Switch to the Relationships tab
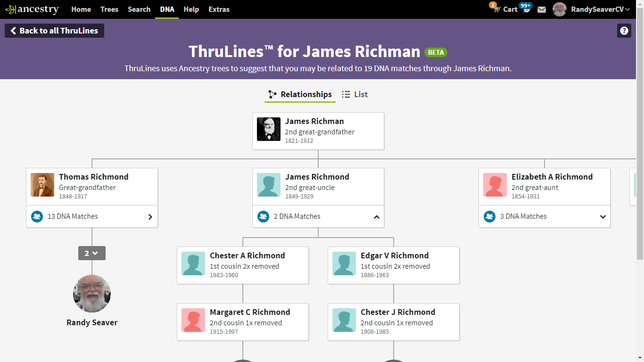Viewport: 644px width, 362px height. 300,94
